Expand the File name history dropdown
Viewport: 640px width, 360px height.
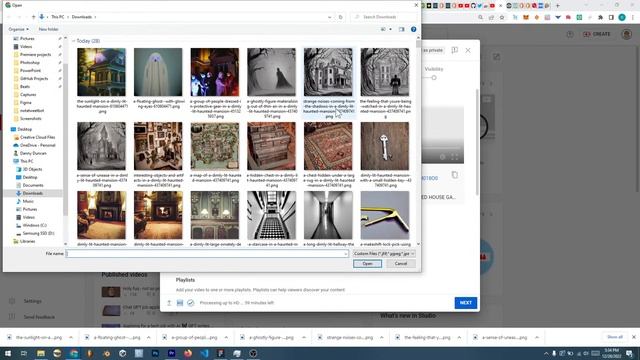pyautogui.click(x=346, y=253)
